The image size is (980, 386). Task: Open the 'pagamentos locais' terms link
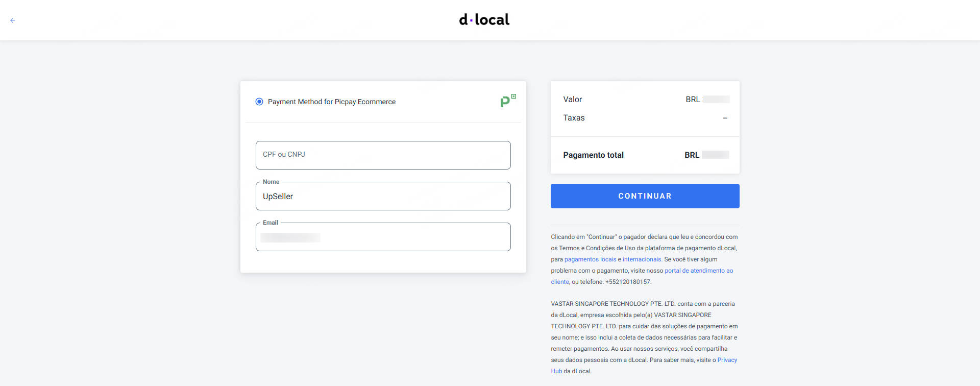(590, 259)
